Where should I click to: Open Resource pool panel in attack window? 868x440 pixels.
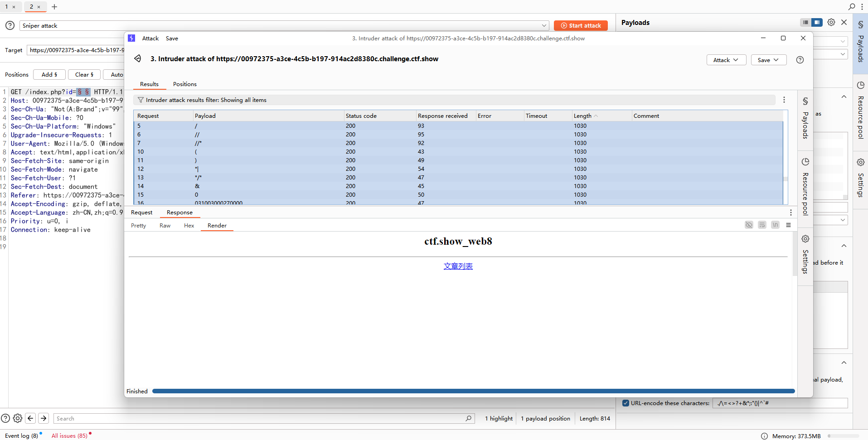805,187
